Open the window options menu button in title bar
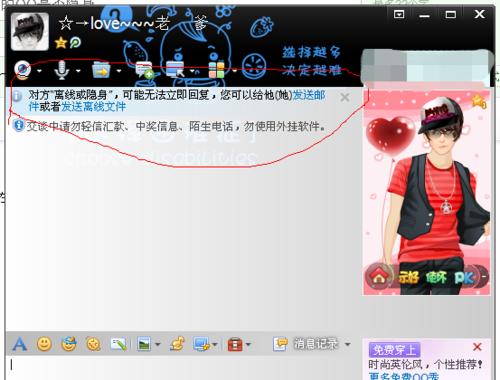Image resolution: width=500 pixels, height=380 pixels. coord(399,14)
